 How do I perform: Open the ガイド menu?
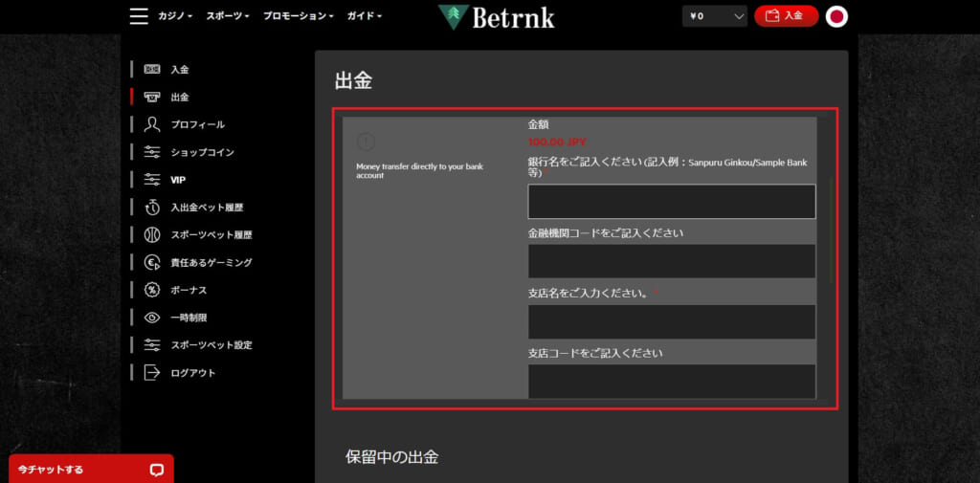[364, 16]
